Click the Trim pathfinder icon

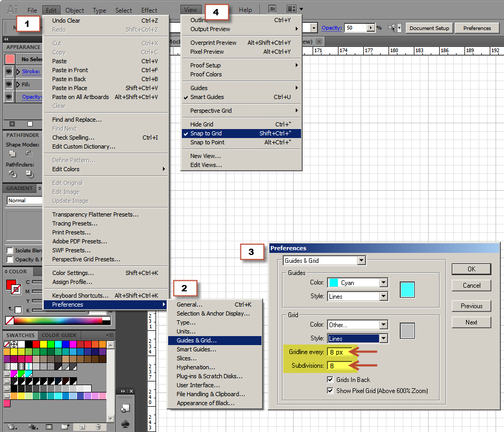pyautogui.click(x=30, y=174)
